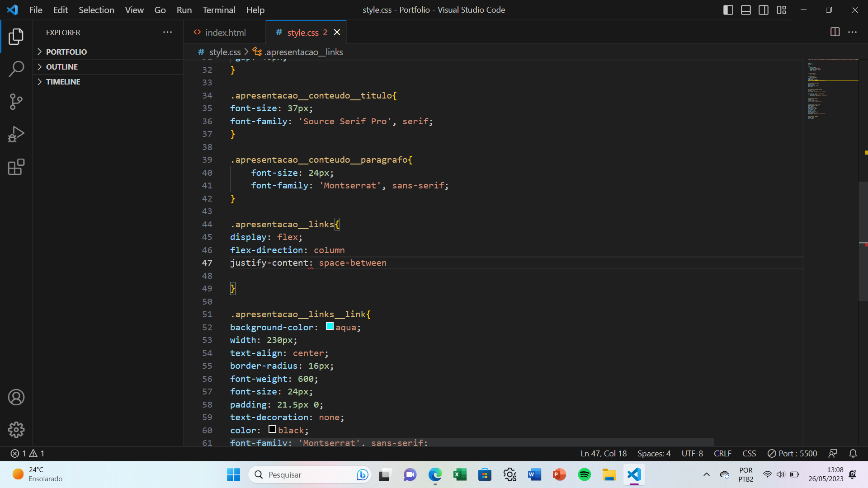The width and height of the screenshot is (868, 488).
Task: Change encoding via UTF-8 status item
Action: 692,454
